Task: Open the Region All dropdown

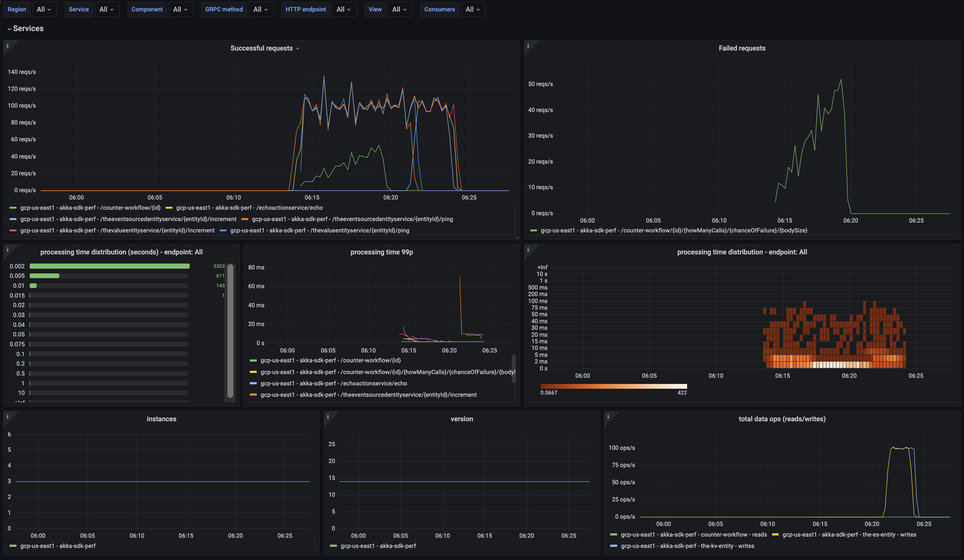Action: pyautogui.click(x=44, y=9)
